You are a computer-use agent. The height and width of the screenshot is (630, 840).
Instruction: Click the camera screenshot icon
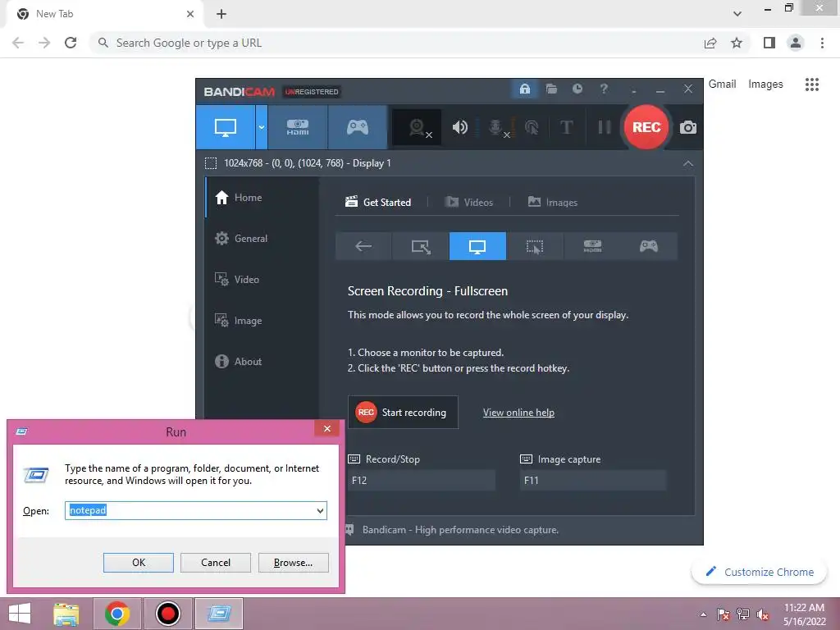[x=688, y=127]
